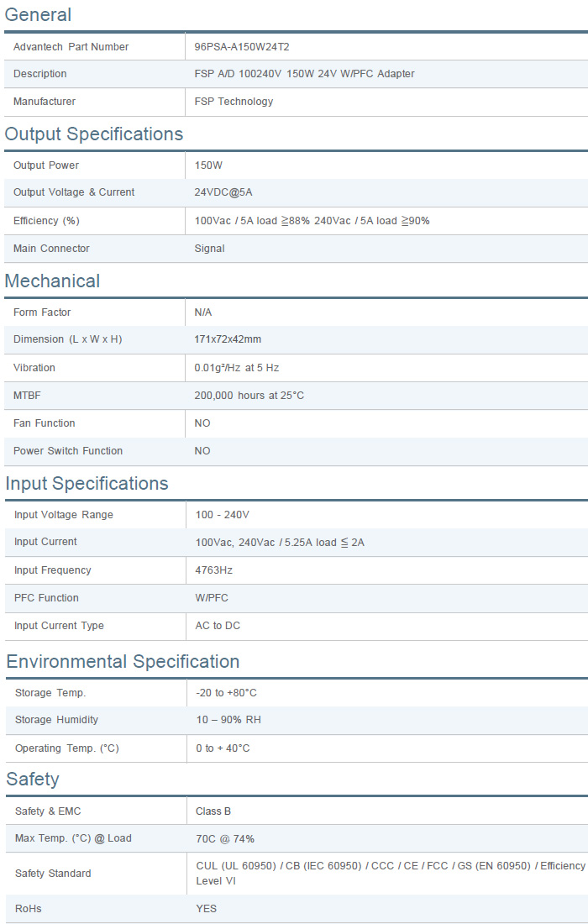This screenshot has height=924, width=588.
Task: Click the Input Frequency 4763Hz value
Action: point(213,570)
